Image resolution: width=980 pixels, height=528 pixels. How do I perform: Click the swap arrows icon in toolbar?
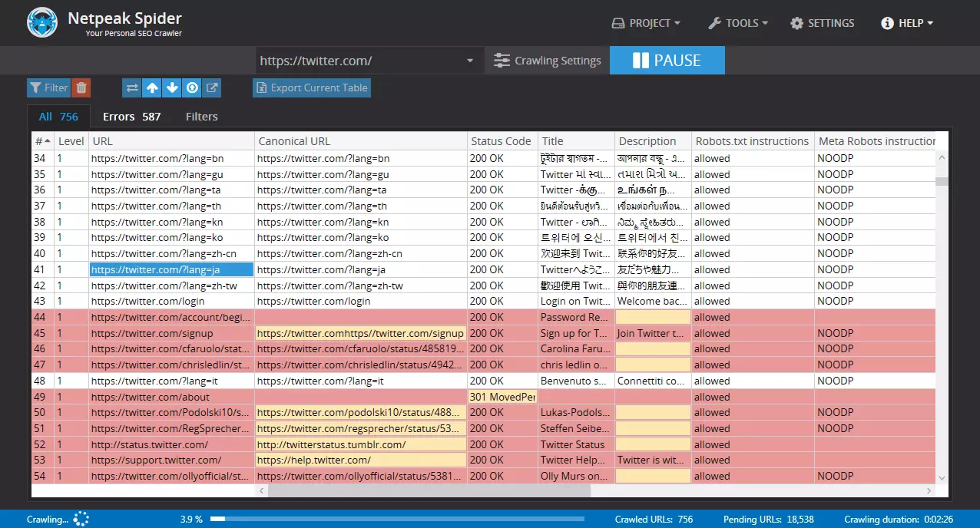pos(132,87)
